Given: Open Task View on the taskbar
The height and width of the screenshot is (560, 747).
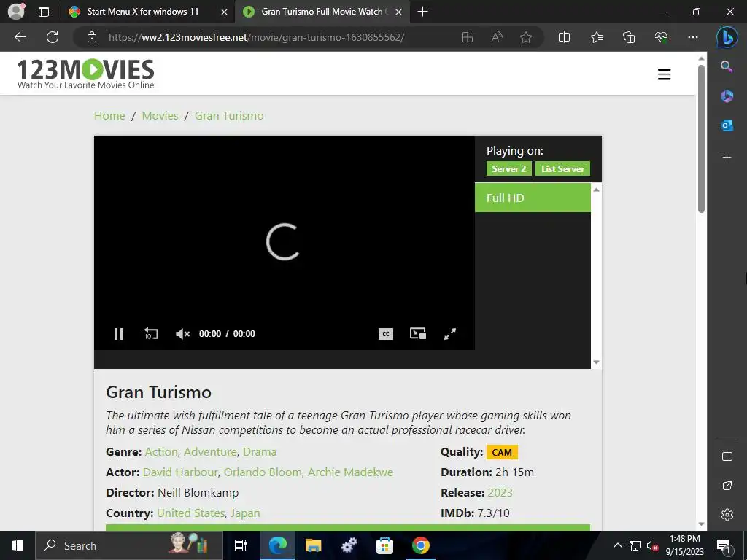Looking at the screenshot, I should [241, 545].
